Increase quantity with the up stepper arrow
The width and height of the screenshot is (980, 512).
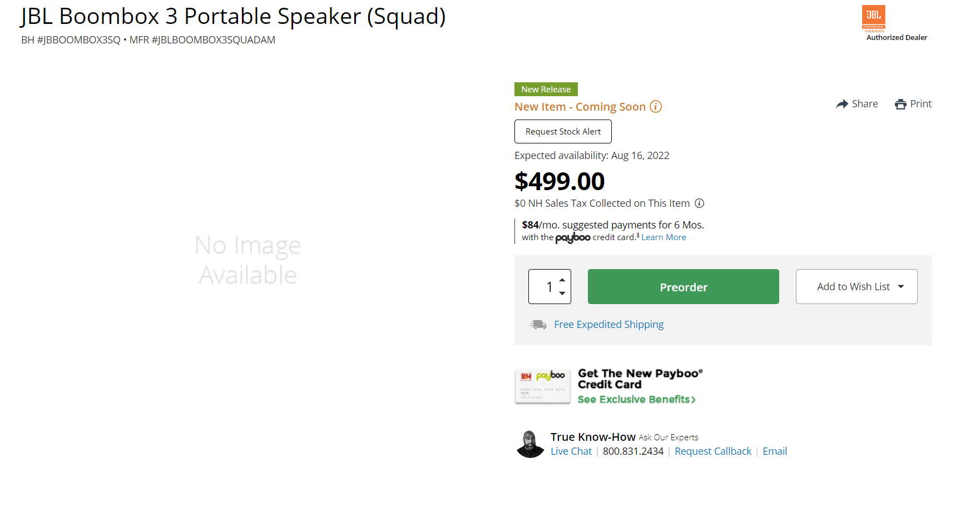point(562,280)
